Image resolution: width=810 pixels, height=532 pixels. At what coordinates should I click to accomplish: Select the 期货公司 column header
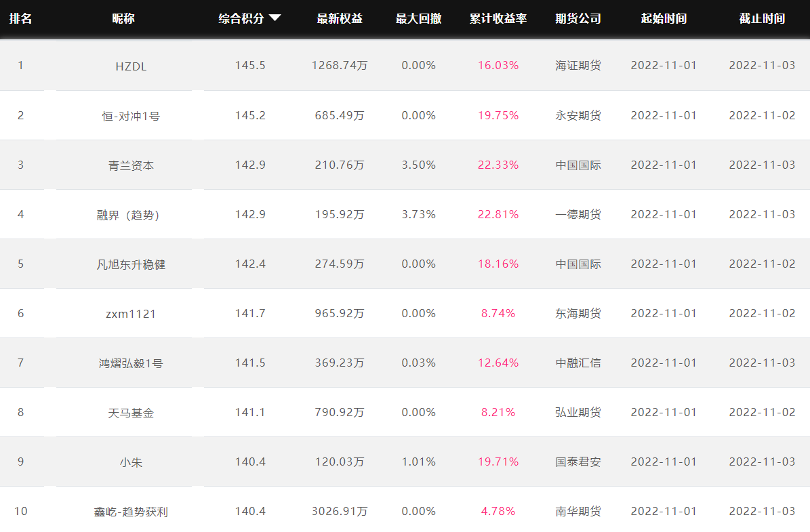point(578,19)
